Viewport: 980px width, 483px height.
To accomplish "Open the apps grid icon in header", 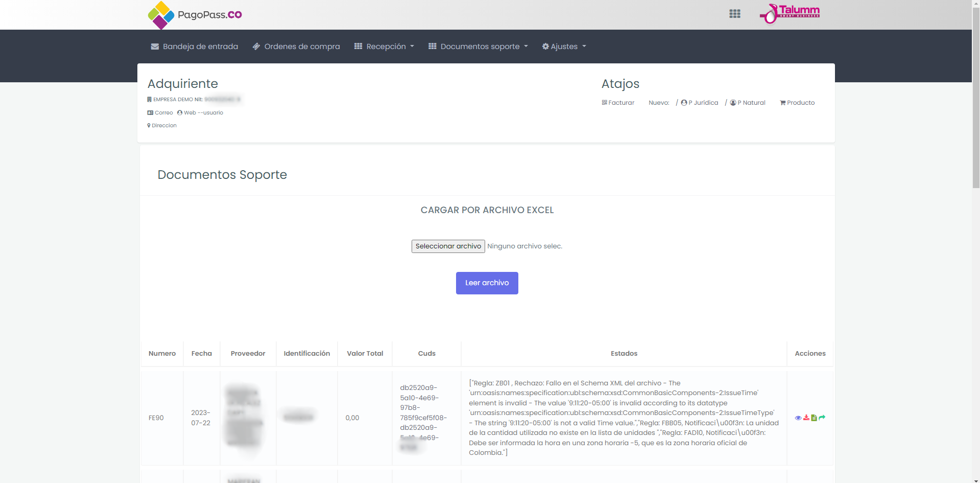I will coord(734,14).
